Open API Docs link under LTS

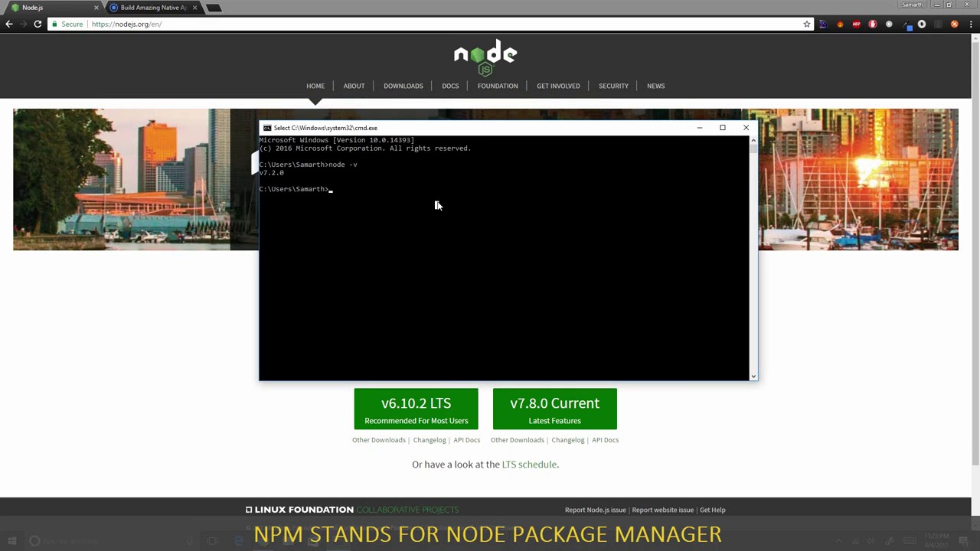coord(467,440)
